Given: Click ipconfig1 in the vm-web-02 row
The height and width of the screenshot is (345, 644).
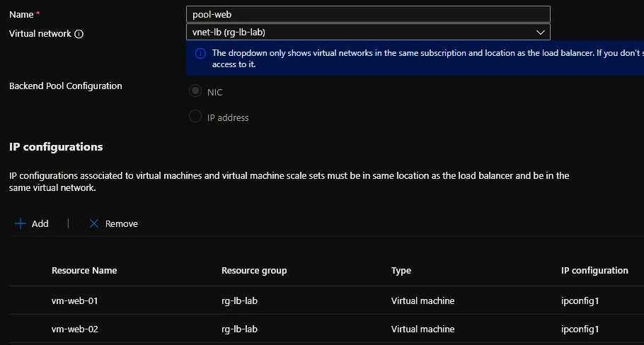Looking at the screenshot, I should pyautogui.click(x=580, y=329).
